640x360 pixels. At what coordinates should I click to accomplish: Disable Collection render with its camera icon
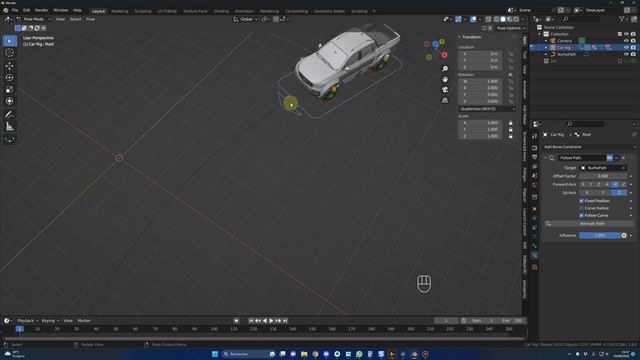(633, 34)
